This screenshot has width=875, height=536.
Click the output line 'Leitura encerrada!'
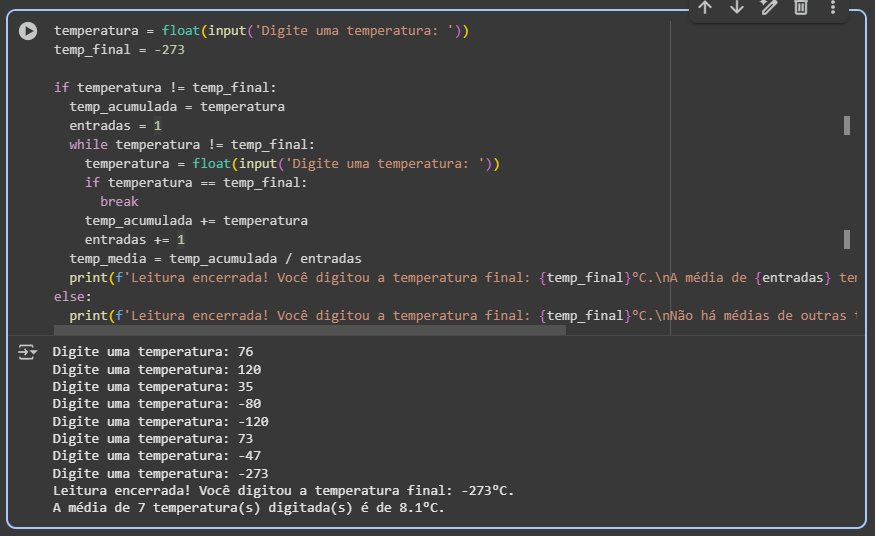[x=283, y=491]
